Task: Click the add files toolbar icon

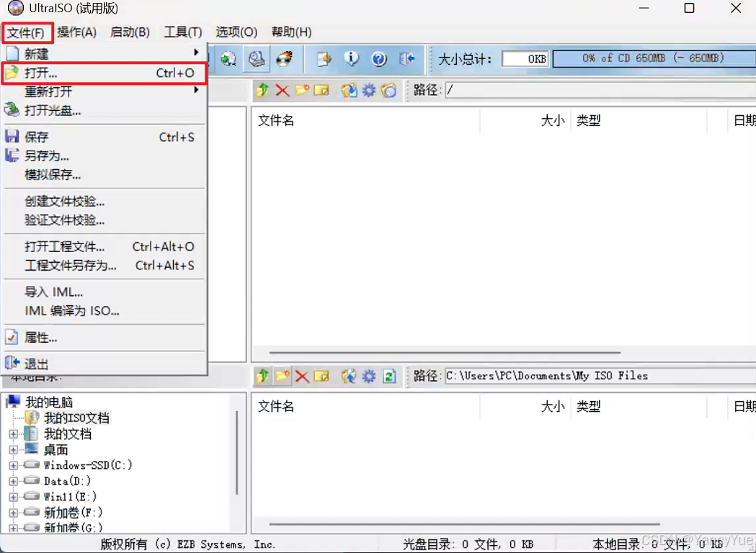Action: click(324, 59)
